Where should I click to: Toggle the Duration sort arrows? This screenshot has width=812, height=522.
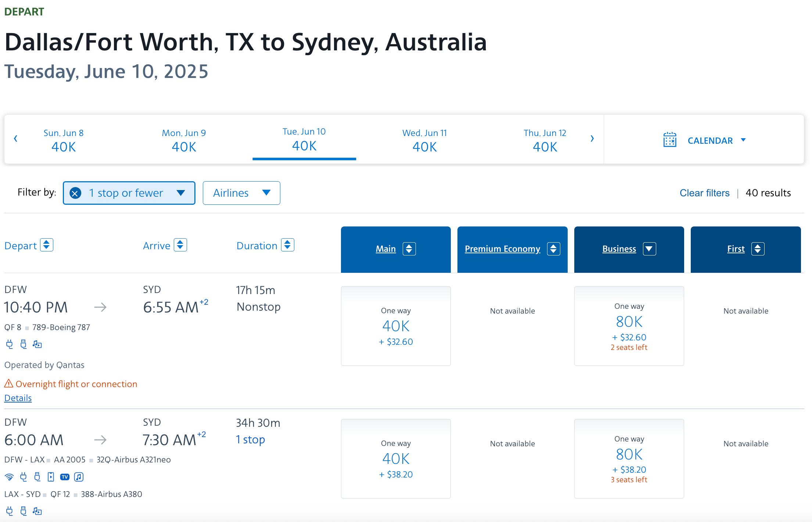[288, 245]
